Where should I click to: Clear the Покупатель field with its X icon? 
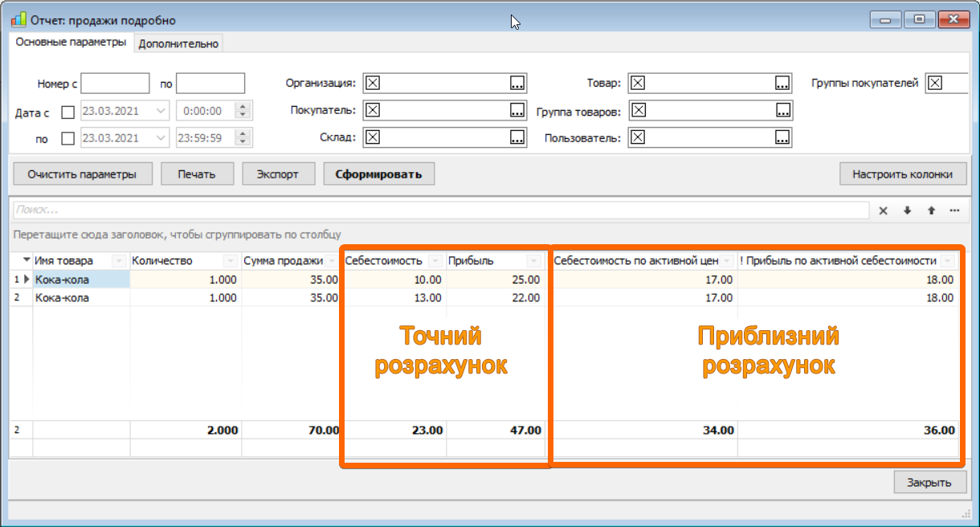[x=373, y=110]
